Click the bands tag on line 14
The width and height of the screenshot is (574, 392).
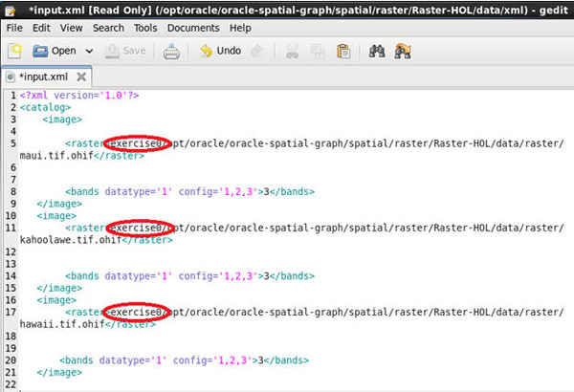click(x=190, y=276)
